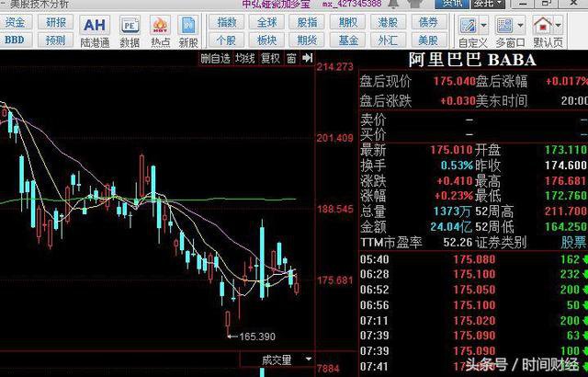
Task: Click the 开盘 value 173.110
Action: coord(566,150)
